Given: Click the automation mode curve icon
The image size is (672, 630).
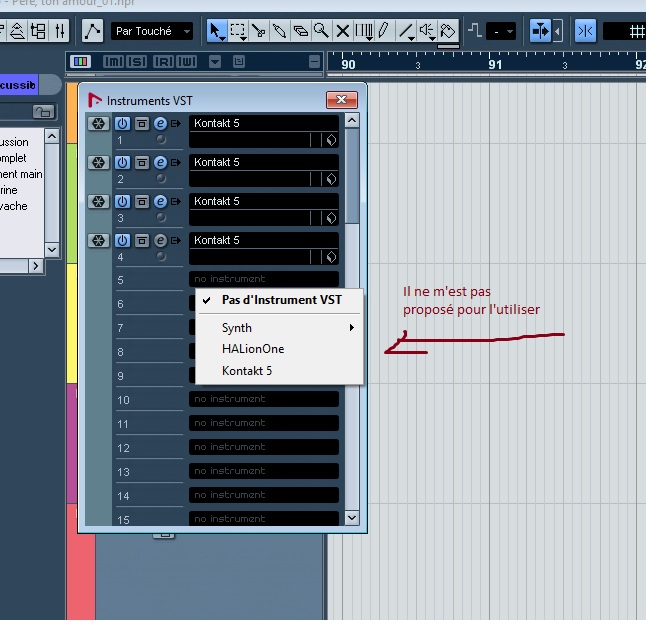Looking at the screenshot, I should pyautogui.click(x=92, y=31).
